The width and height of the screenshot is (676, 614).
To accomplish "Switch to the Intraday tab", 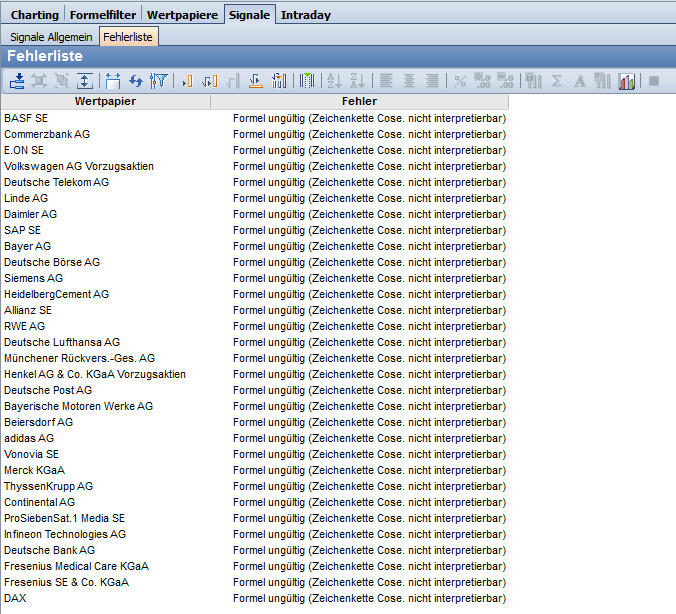I will coord(306,15).
